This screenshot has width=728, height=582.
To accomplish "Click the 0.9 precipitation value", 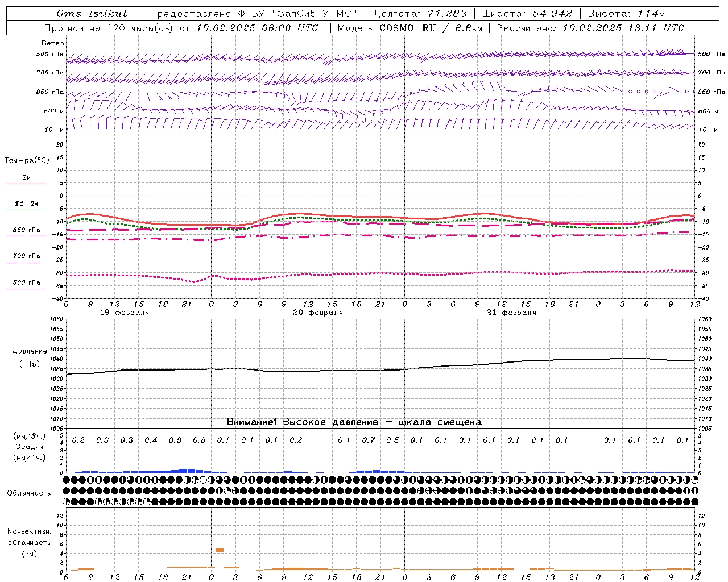I will [175, 440].
